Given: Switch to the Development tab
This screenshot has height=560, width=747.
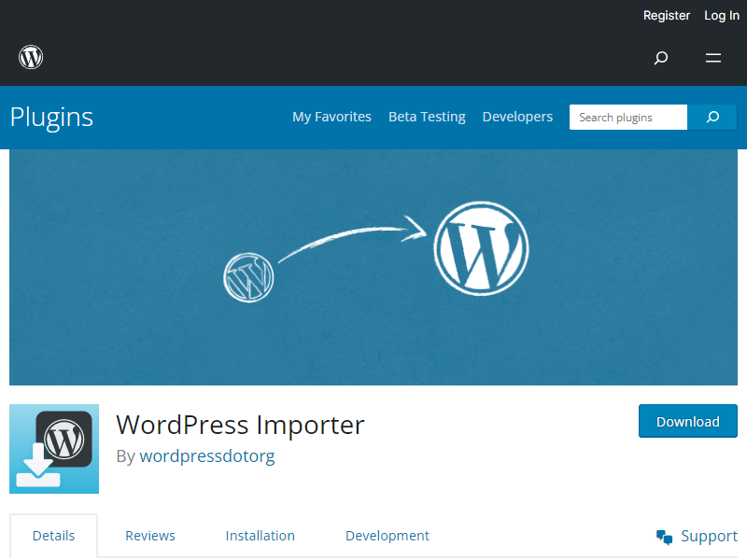Looking at the screenshot, I should pos(388,536).
